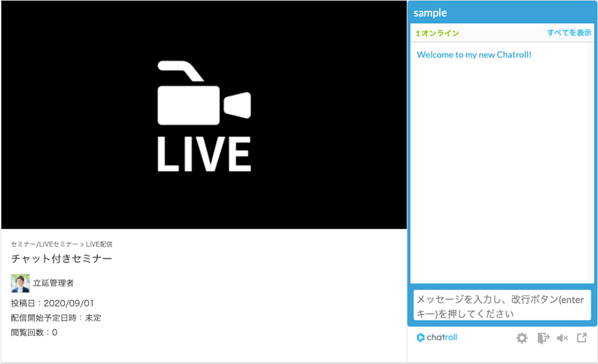Click the large LIVE text in player
Screen dimensions: 598x364
204,154
